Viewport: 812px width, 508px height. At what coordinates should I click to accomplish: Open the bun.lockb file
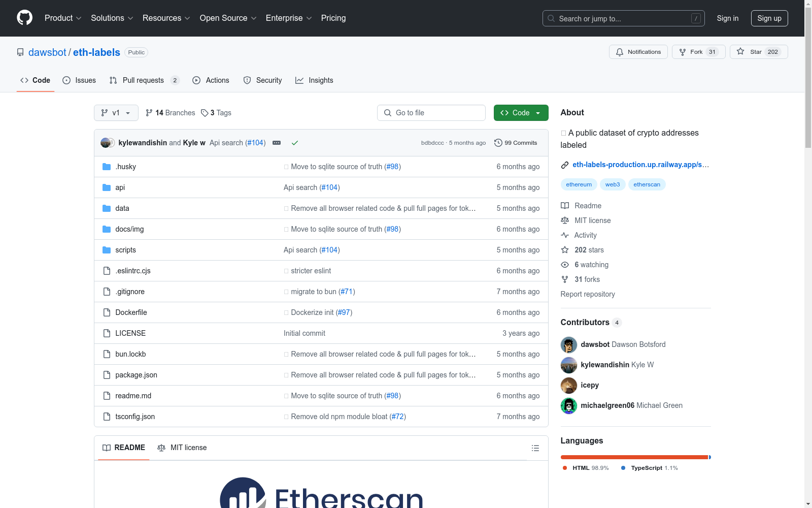(x=130, y=354)
